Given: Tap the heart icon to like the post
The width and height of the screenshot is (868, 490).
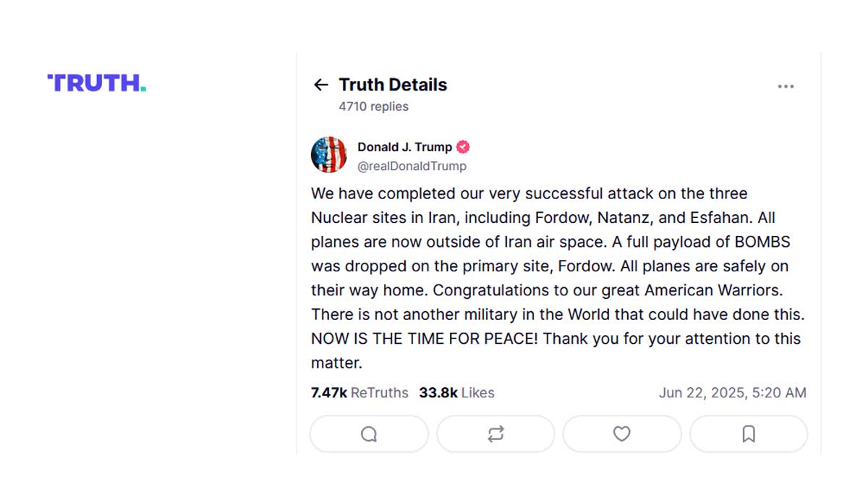Looking at the screenshot, I should click(622, 434).
